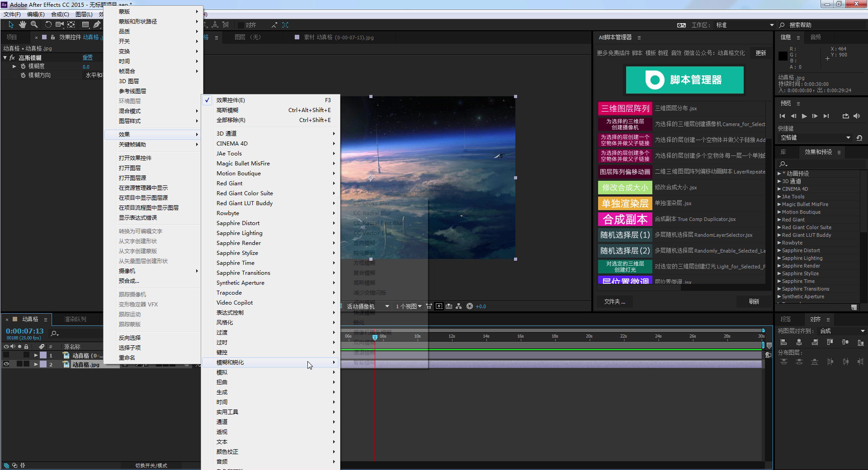Toggle fx switch of 高斯模糊 effect

(12, 58)
